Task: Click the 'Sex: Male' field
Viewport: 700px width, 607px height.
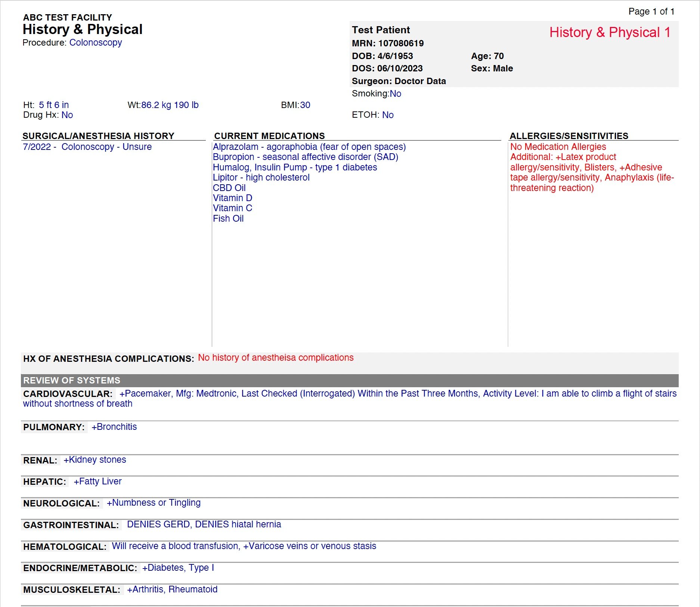Action: 492,68
